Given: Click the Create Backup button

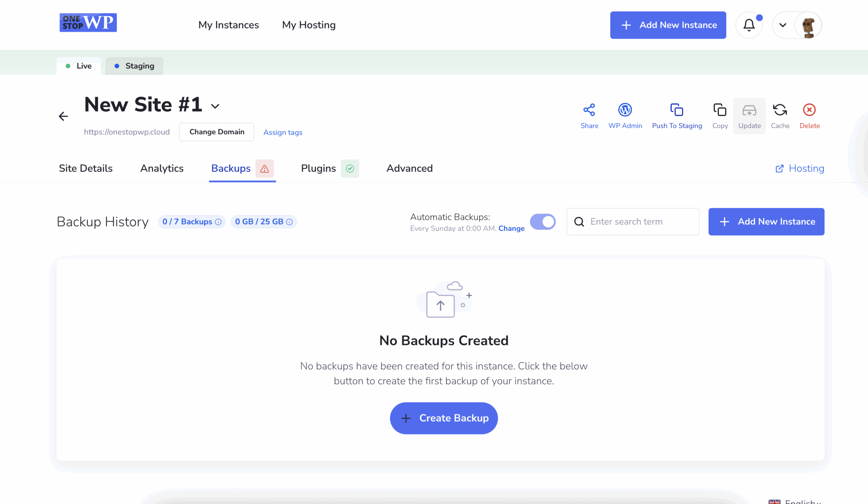Looking at the screenshot, I should click(443, 418).
